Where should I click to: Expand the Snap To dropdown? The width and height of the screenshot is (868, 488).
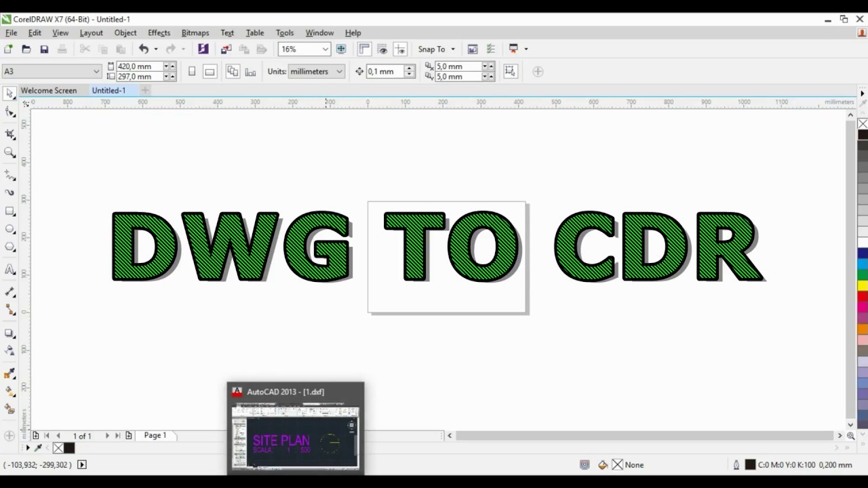pos(453,49)
